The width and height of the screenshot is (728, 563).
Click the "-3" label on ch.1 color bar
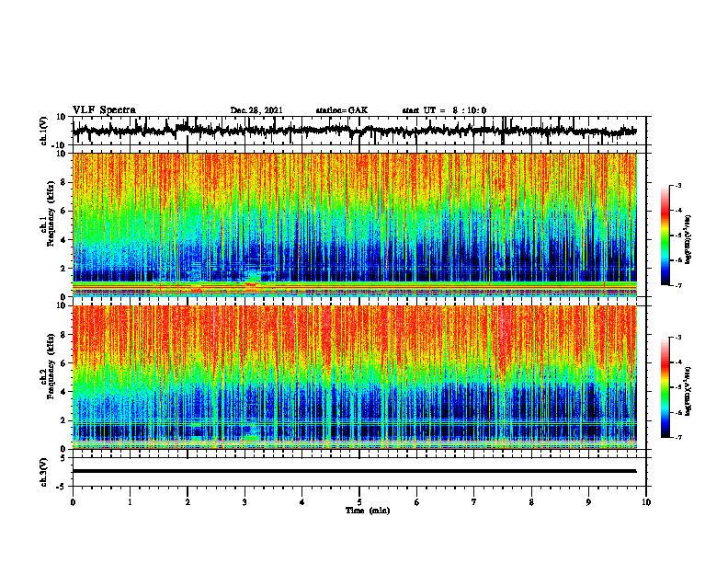[x=677, y=185]
